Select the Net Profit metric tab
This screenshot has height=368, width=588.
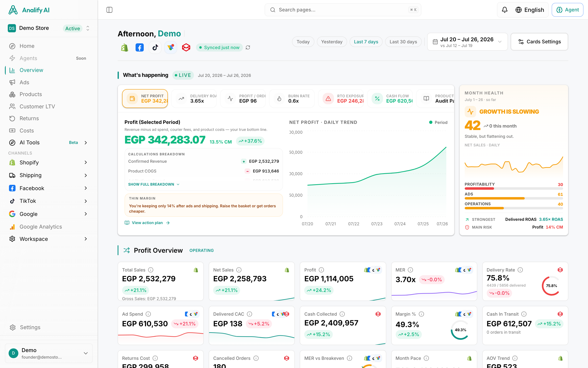pos(145,99)
